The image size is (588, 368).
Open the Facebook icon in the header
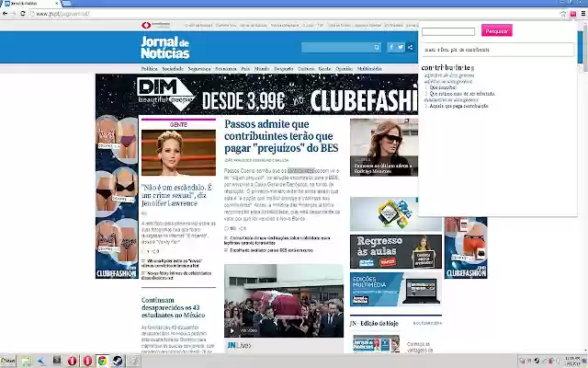click(391, 47)
